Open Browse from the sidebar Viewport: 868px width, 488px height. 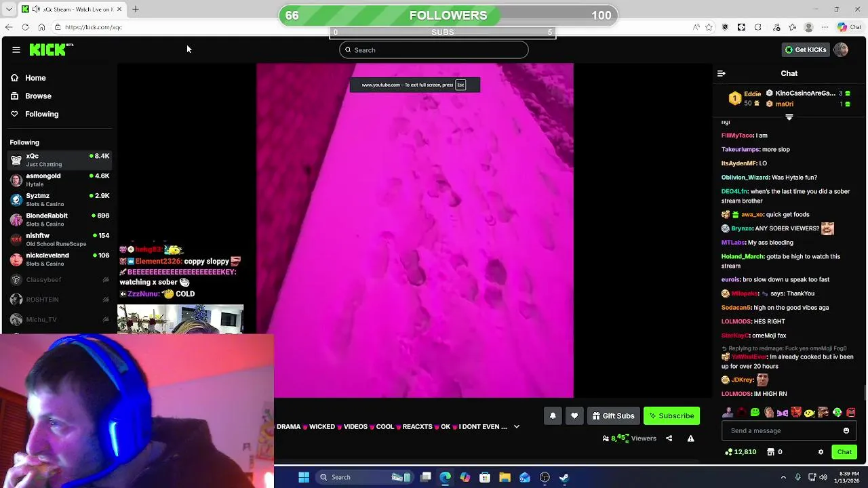pos(31,96)
